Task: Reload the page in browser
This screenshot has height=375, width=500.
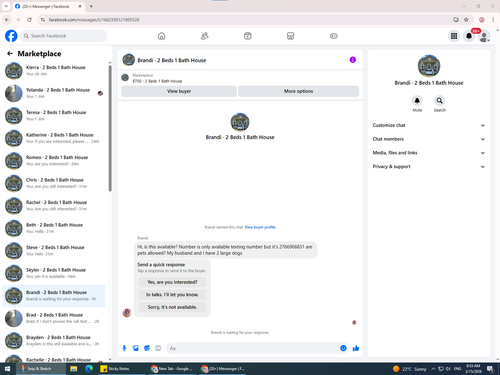Action: click(29, 20)
